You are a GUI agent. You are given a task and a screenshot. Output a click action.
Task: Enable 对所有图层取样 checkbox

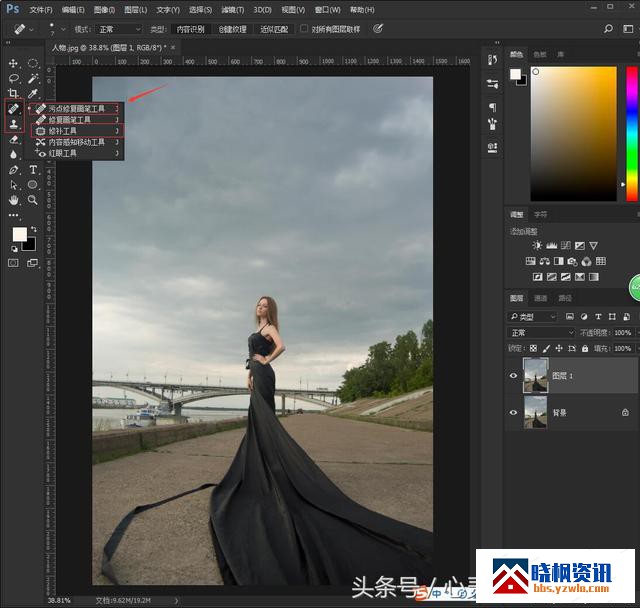[304, 28]
